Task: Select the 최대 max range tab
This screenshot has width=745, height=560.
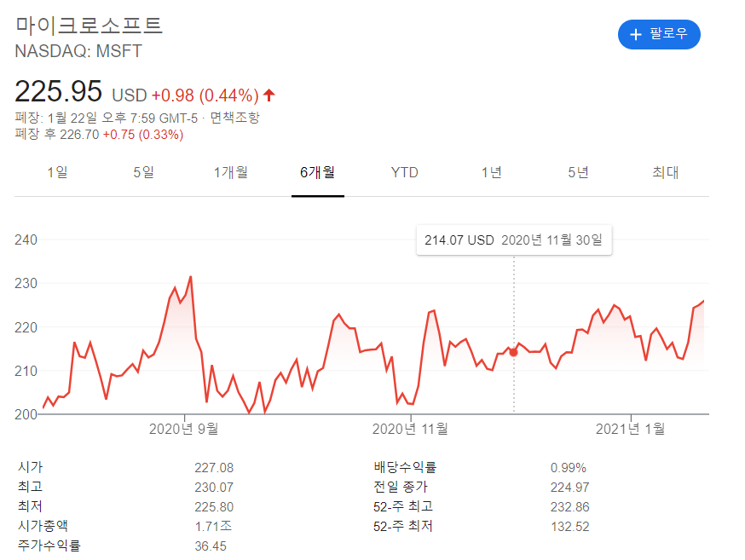Action: tap(665, 172)
